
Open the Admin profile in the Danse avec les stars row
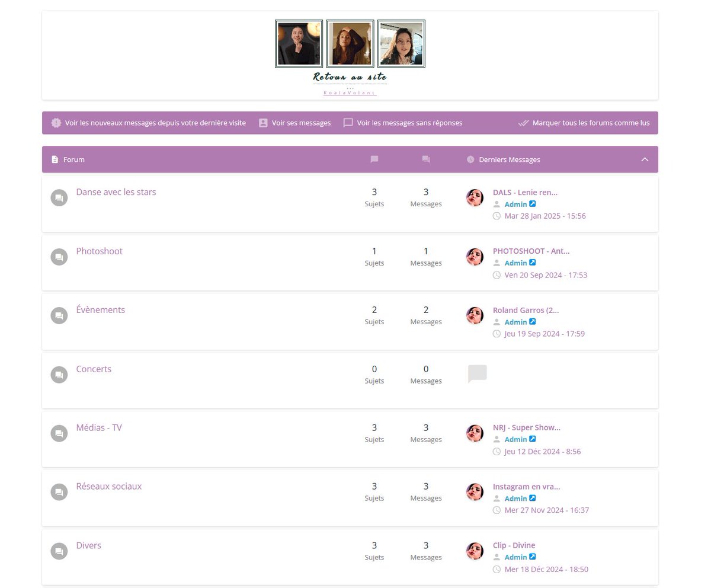point(515,204)
